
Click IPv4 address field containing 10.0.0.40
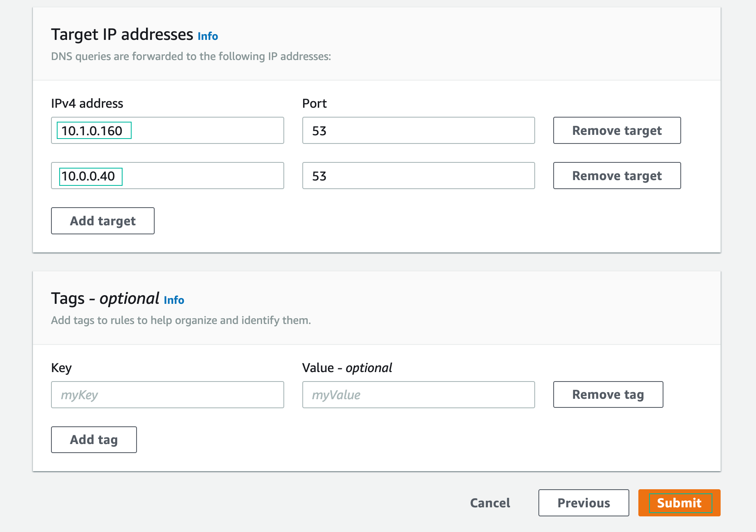click(167, 176)
